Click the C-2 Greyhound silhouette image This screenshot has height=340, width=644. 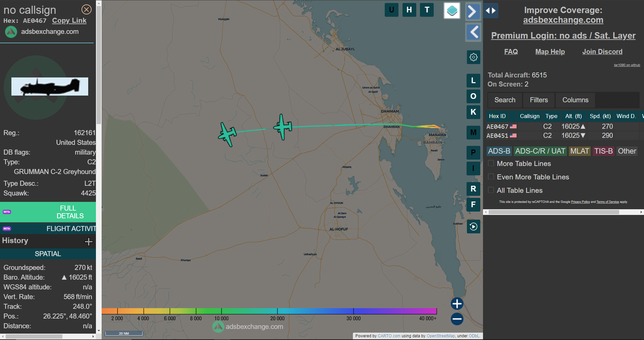tap(50, 87)
